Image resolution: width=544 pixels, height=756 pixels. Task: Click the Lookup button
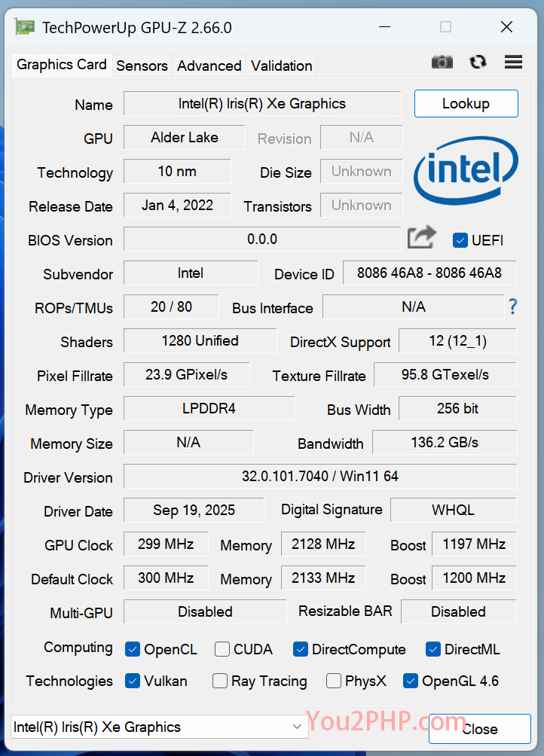[x=466, y=104]
